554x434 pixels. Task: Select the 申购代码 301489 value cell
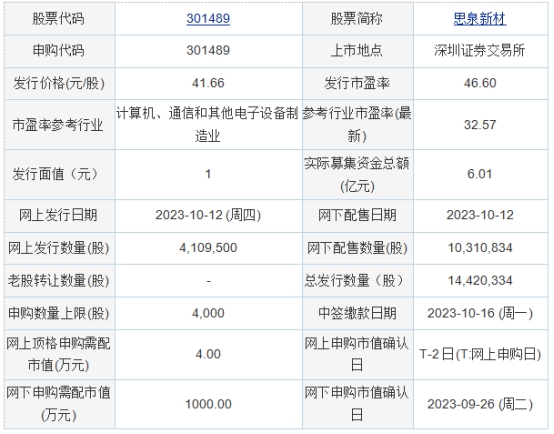[x=208, y=51]
